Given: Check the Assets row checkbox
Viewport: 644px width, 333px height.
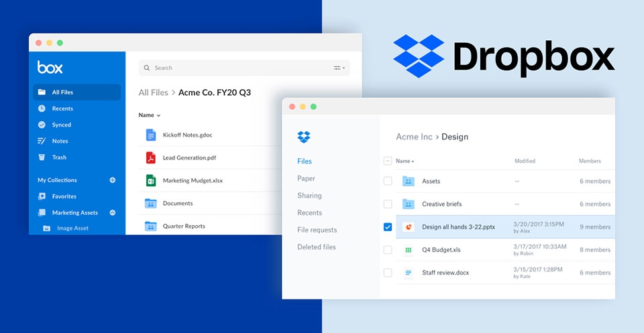Looking at the screenshot, I should tap(387, 181).
